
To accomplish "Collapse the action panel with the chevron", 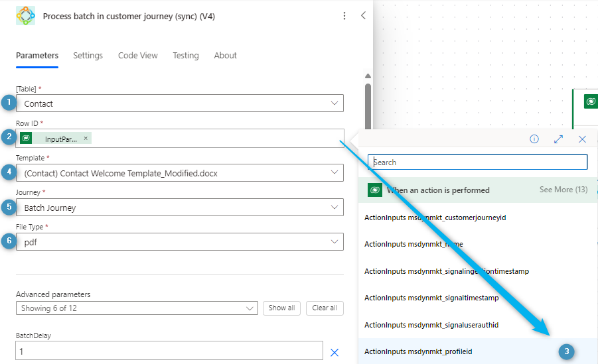I will tap(363, 15).
